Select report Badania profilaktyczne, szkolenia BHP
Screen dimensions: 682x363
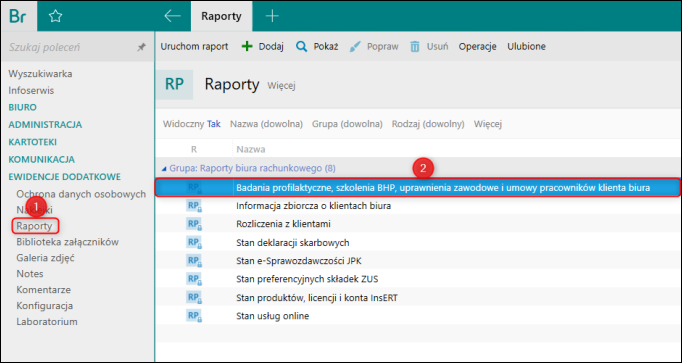tap(417, 188)
